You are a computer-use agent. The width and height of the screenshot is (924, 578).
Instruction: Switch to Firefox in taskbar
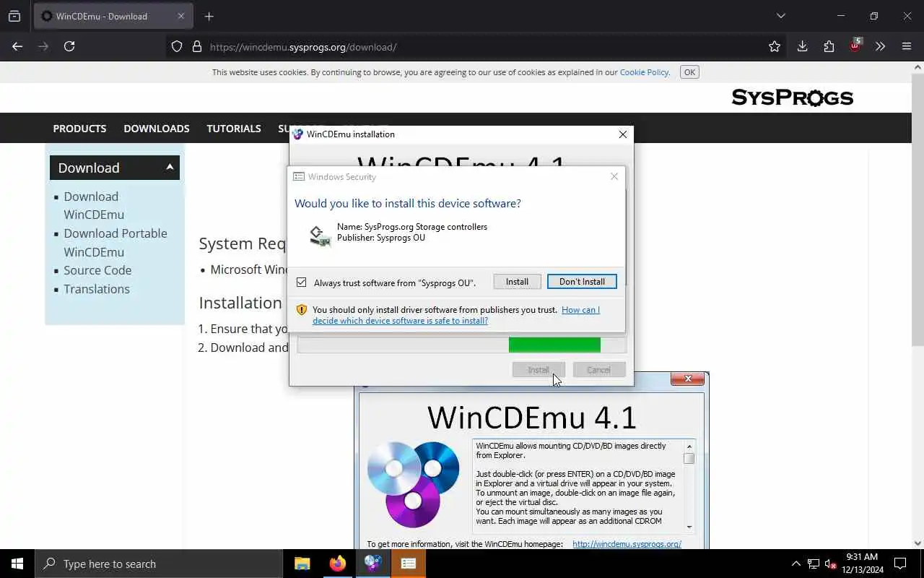[x=338, y=564]
